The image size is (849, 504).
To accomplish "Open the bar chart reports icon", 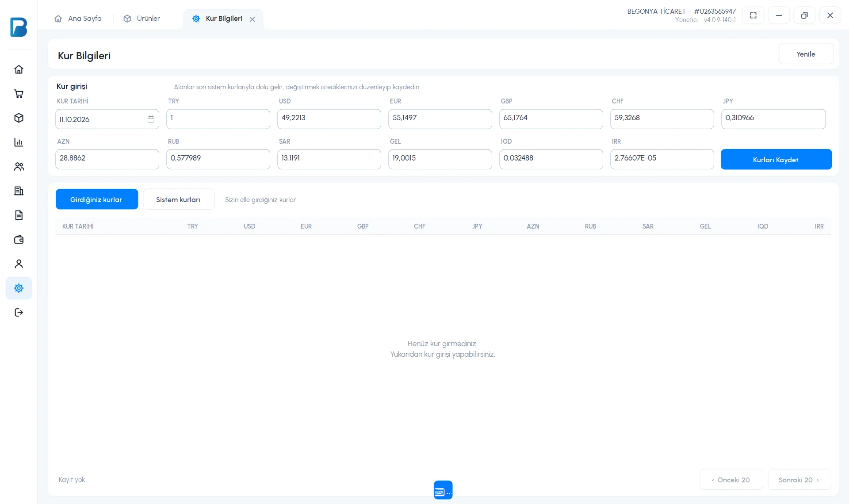I will point(19,142).
